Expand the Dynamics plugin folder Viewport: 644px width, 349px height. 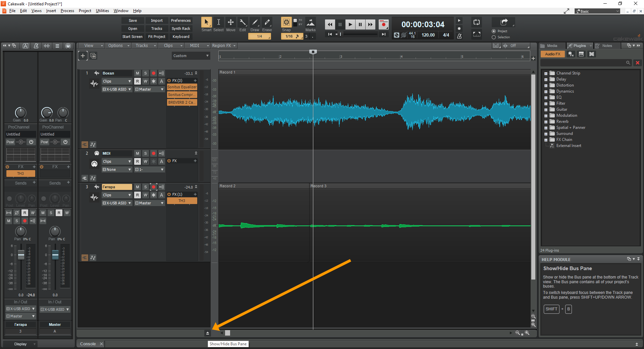546,92
